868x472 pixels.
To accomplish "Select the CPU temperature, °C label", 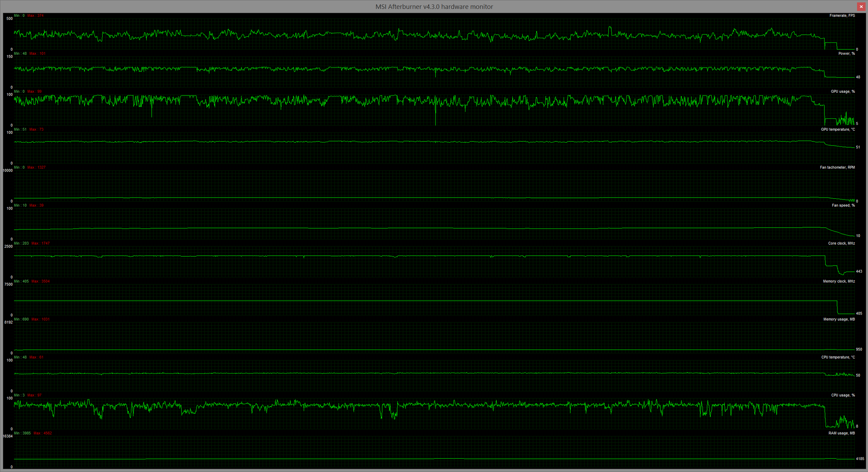I will [x=838, y=357].
